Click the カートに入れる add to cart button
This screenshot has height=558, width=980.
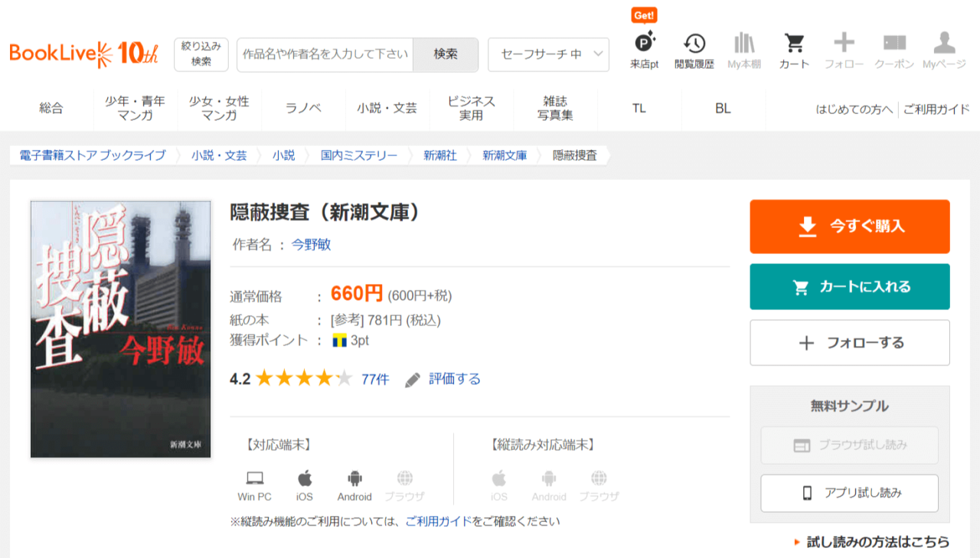point(849,287)
